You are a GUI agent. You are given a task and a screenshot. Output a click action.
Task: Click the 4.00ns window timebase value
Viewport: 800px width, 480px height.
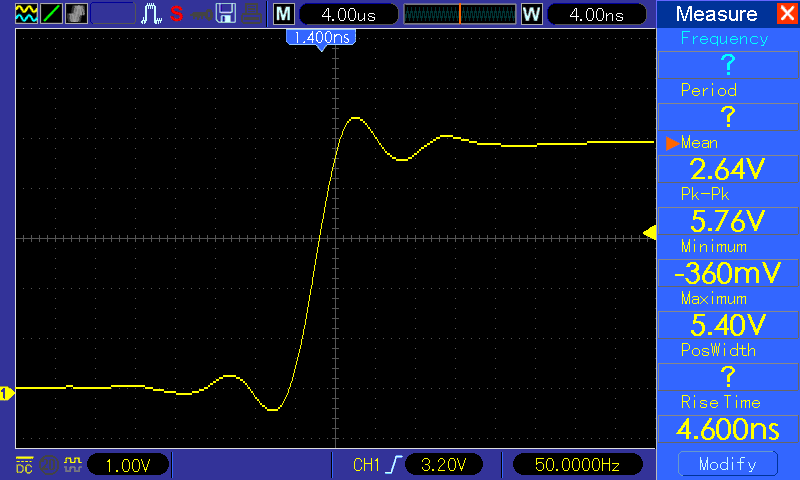coord(596,14)
